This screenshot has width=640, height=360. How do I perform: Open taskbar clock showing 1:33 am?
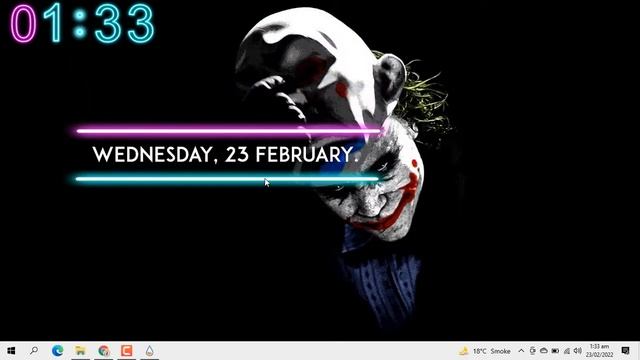pyautogui.click(x=600, y=351)
